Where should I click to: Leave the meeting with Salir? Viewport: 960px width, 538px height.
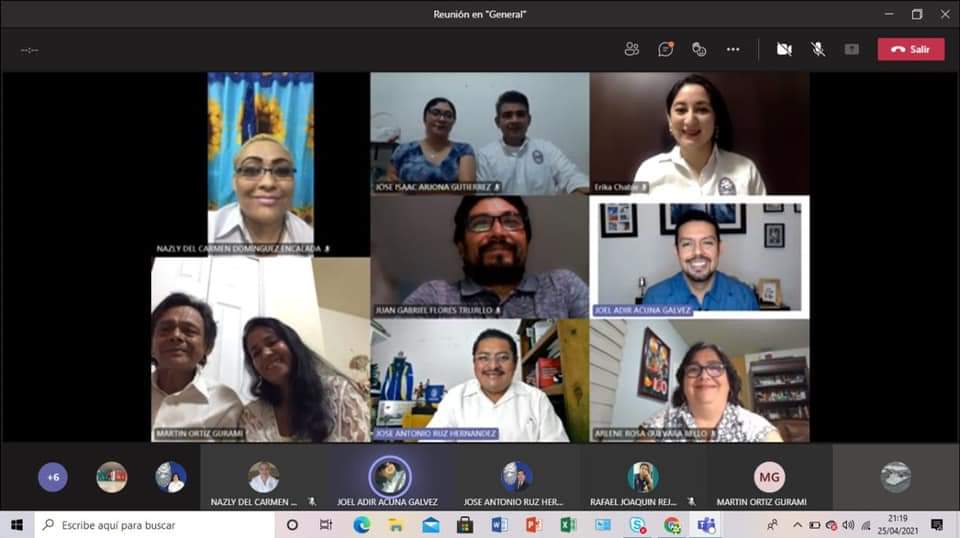coord(910,50)
